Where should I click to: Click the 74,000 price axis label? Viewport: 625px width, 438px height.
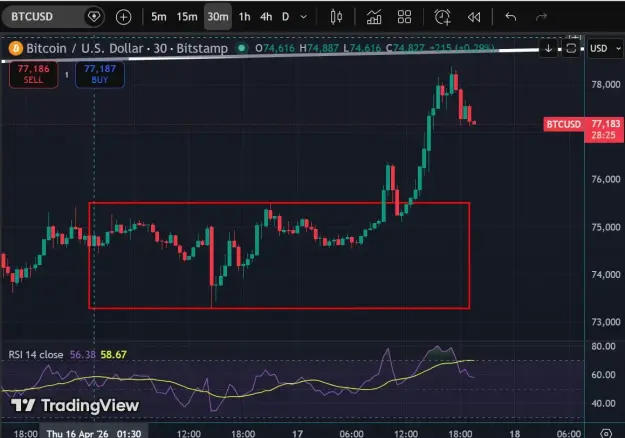pos(606,275)
